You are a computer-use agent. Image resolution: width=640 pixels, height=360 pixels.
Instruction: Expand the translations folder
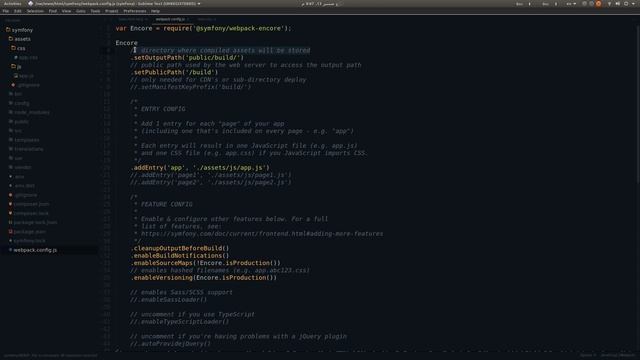(x=29, y=149)
